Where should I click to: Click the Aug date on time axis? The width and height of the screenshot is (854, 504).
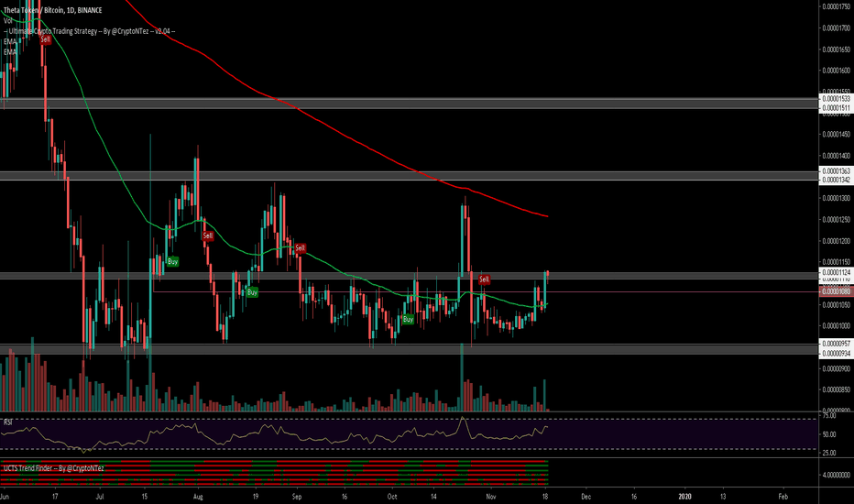[x=198, y=497]
